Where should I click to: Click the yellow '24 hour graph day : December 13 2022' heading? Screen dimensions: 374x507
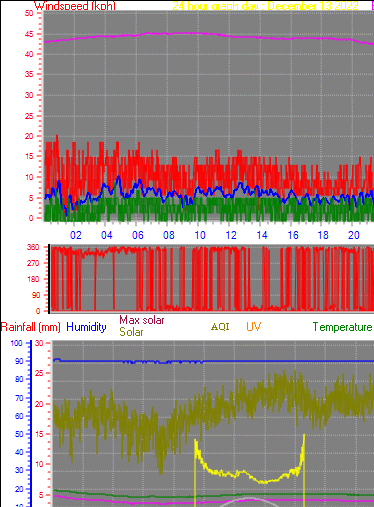point(265,6)
